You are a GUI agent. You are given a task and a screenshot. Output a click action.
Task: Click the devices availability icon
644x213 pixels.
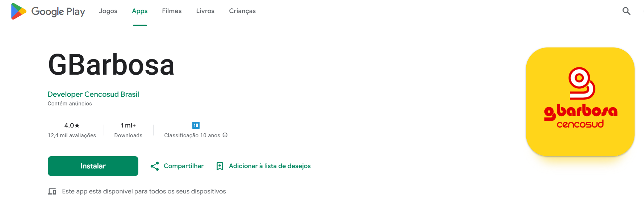(x=52, y=191)
